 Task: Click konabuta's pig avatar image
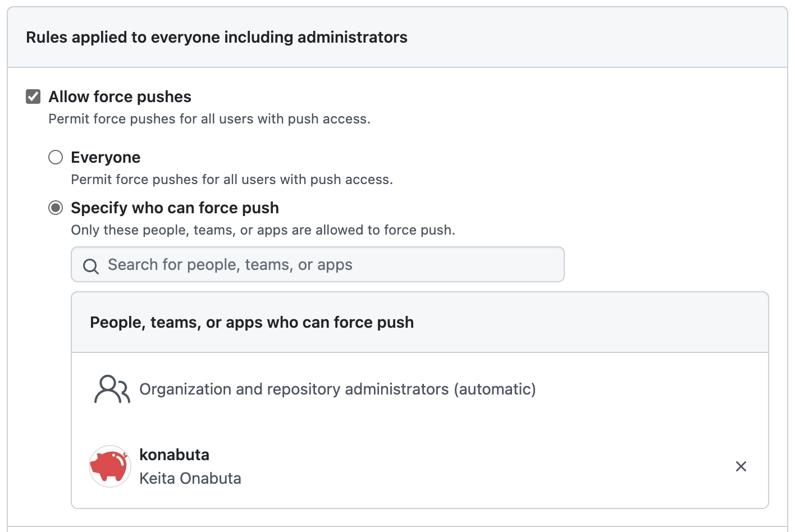[109, 466]
